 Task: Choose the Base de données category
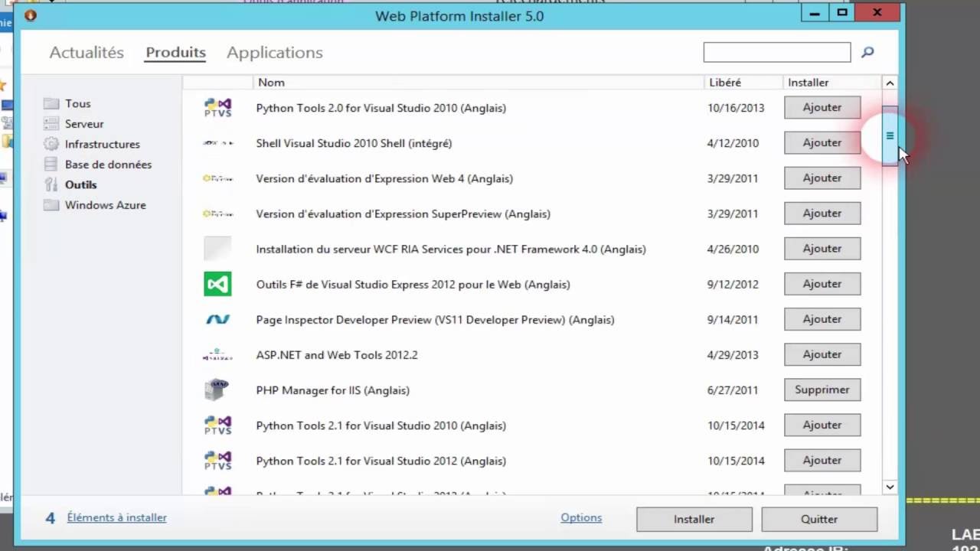pyautogui.click(x=108, y=164)
